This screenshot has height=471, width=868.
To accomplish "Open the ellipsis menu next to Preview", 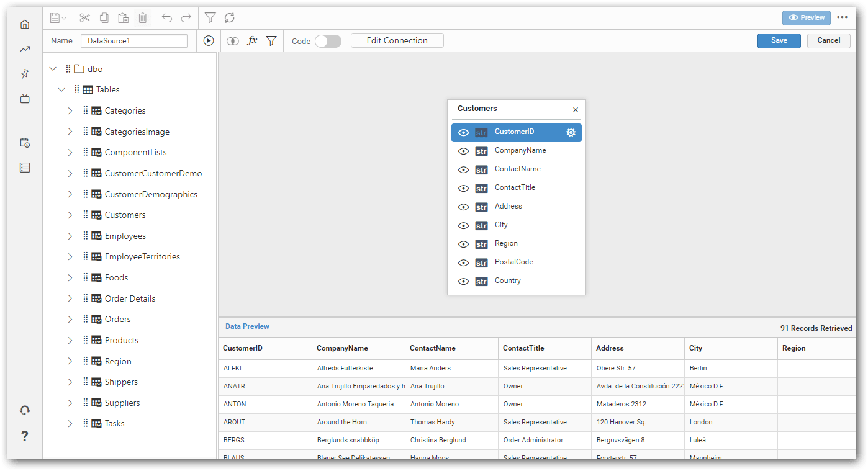I will pos(843,17).
